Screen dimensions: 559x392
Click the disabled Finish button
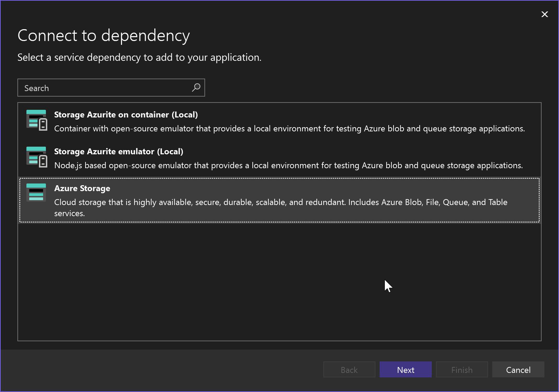tap(461, 369)
